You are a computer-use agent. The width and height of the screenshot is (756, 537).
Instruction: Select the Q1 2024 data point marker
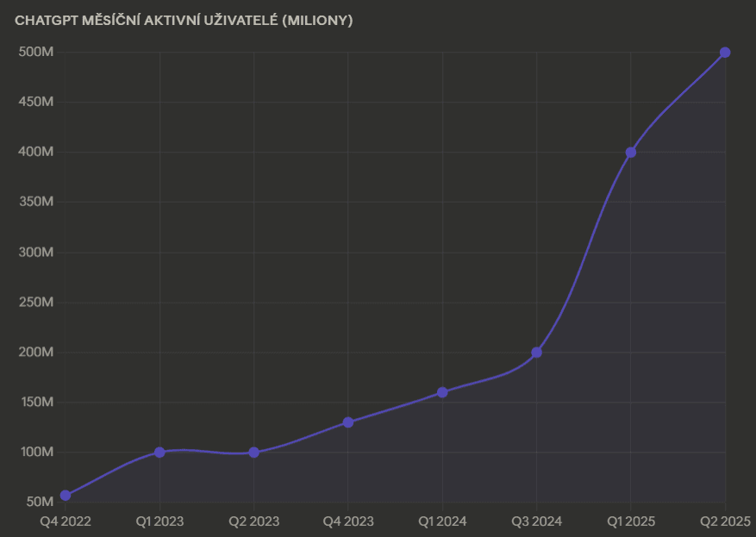[442, 392]
